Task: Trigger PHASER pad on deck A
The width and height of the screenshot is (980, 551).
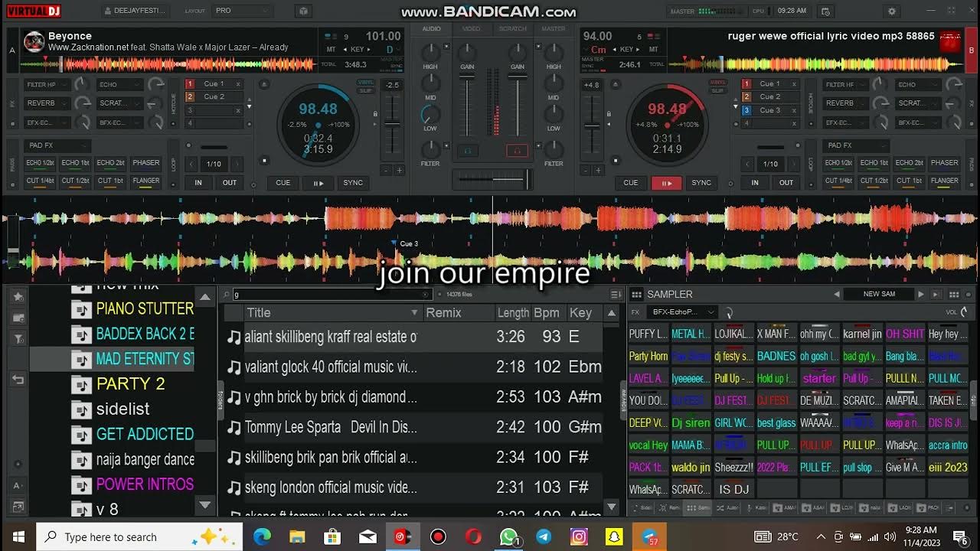Action: (x=145, y=163)
